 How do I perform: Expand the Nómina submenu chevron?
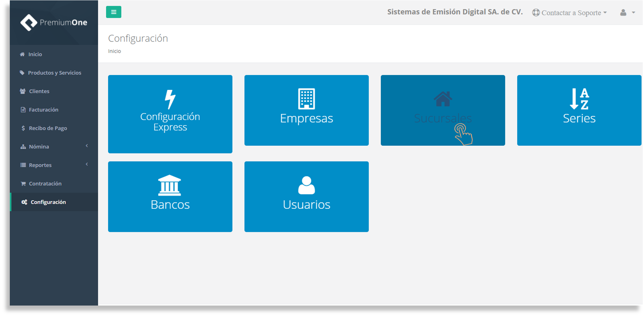coord(87,146)
